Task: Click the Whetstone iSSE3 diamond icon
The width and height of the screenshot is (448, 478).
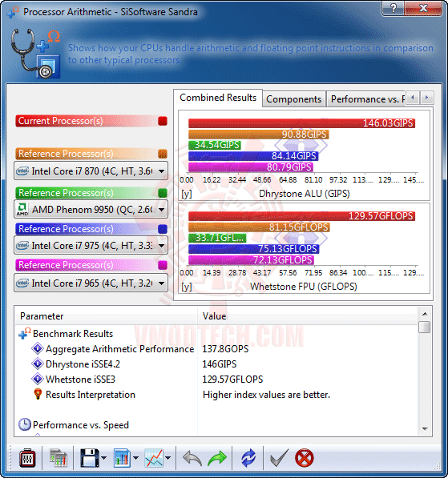Action: 38,379
